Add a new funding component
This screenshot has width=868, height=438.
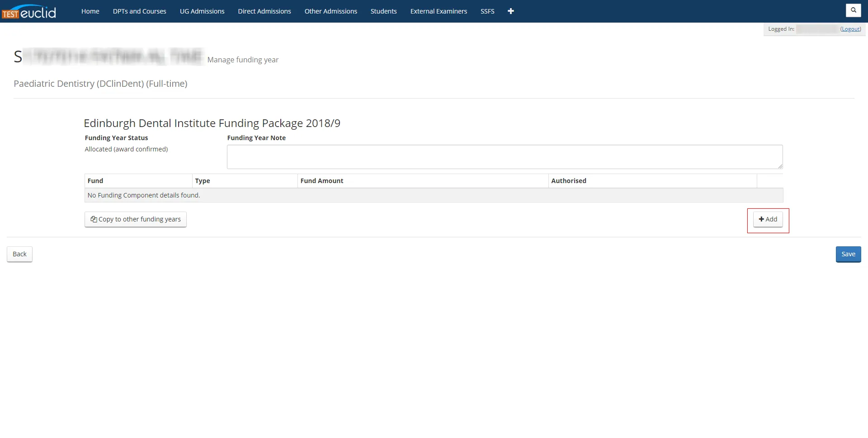(x=768, y=219)
